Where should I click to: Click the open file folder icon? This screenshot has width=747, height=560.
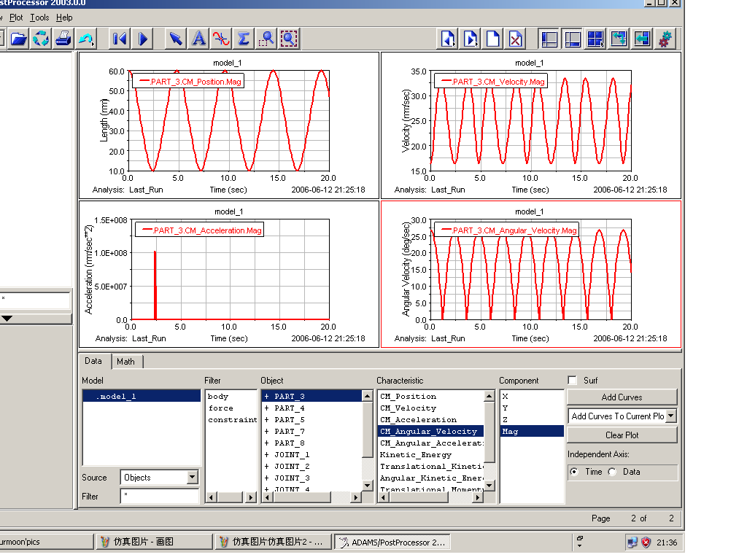pyautogui.click(x=18, y=39)
